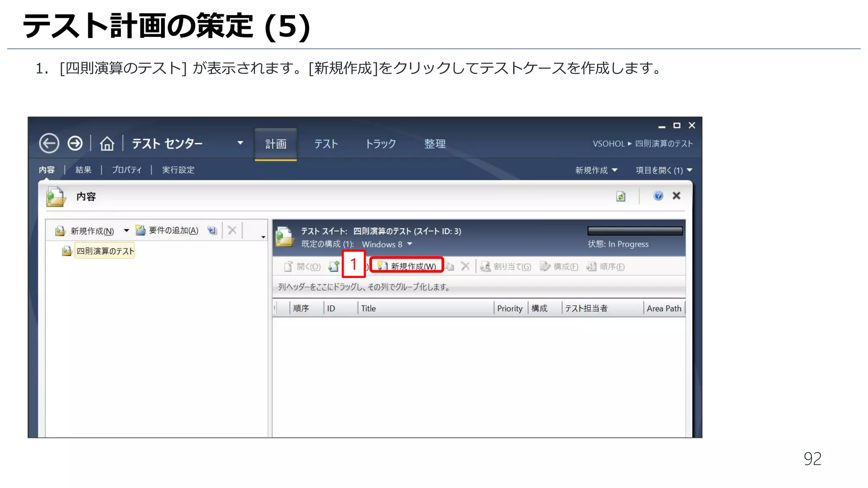Viewport: 868px width, 488px height.
Task: Switch to the 整理 tab
Action: [x=435, y=144]
